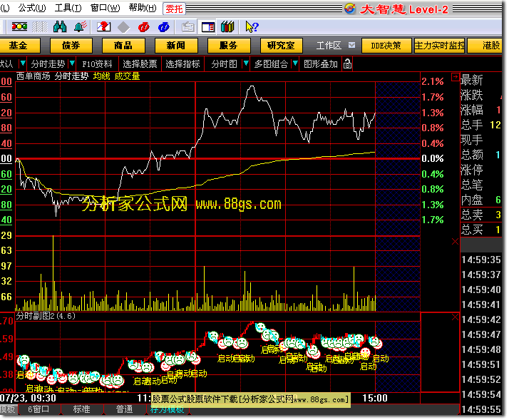The image size is (509, 420).
Task: Click 选择股票 toolbar item
Action: point(140,64)
